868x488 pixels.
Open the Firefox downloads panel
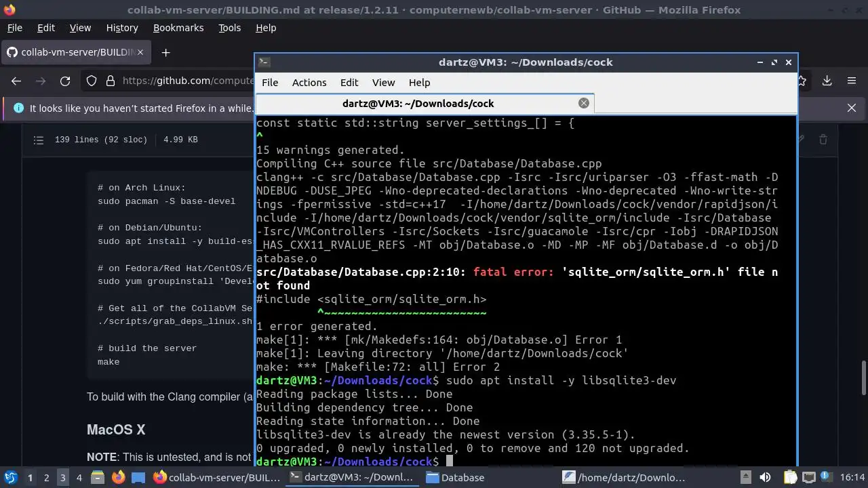click(827, 81)
